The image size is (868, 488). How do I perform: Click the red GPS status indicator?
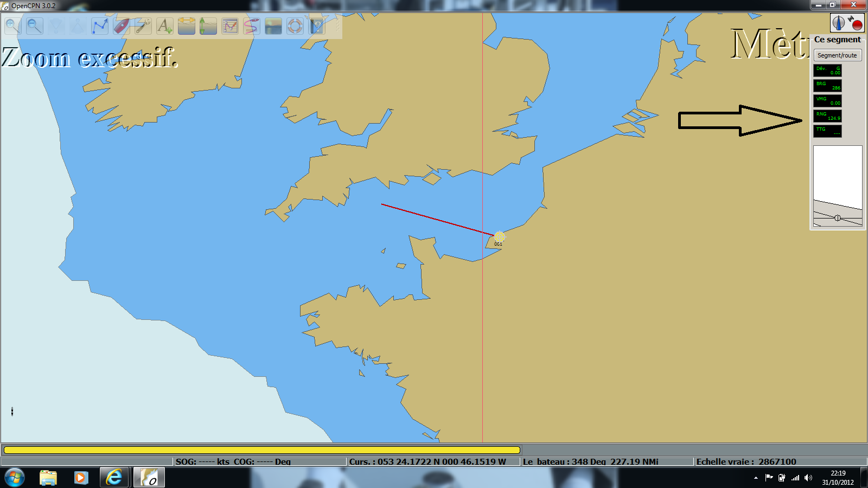tap(856, 23)
